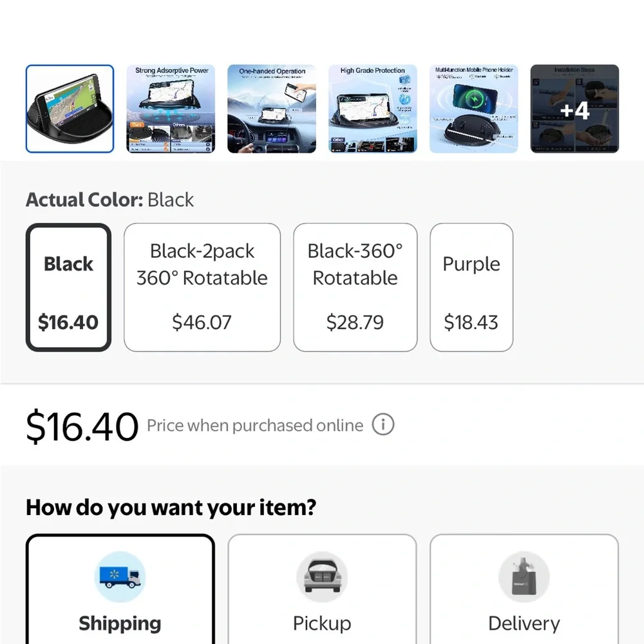This screenshot has width=644, height=644.
Task: Choose Delivery fulfillment option
Action: (x=524, y=589)
